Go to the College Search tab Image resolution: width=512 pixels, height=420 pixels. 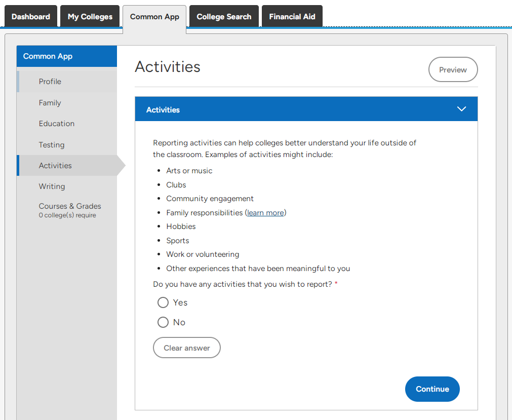[224, 16]
